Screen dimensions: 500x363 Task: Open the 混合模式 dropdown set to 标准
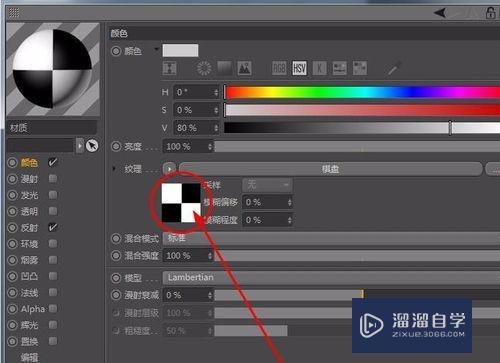click(x=331, y=238)
